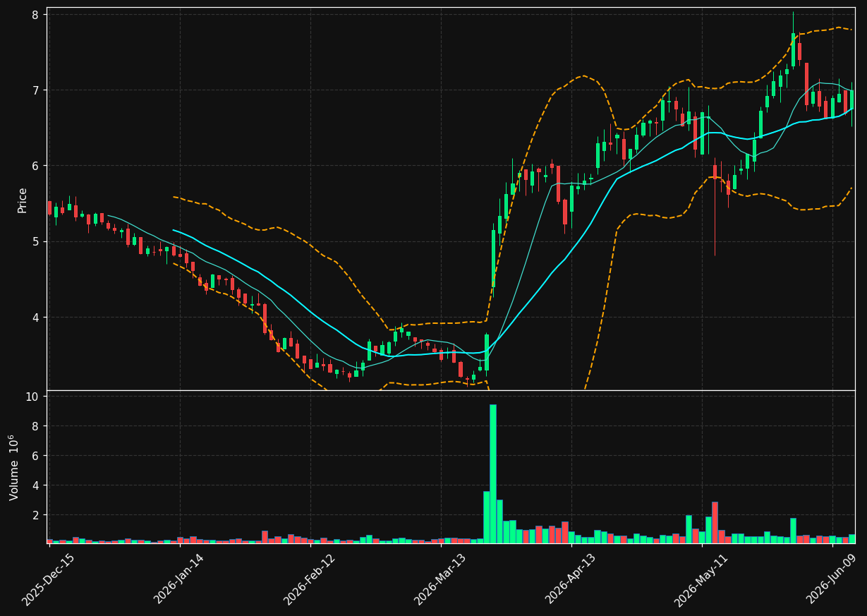Click price tick value 5
This screenshot has height=616, width=867.
(x=37, y=242)
